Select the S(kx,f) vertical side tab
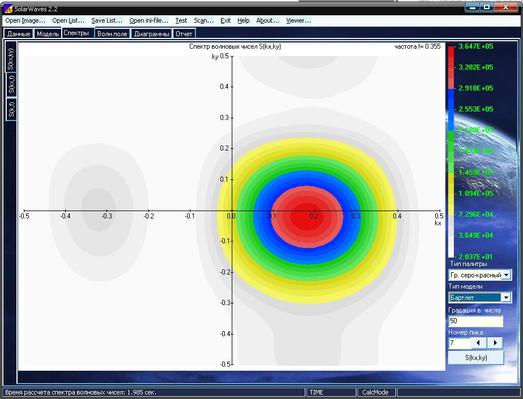The image size is (523, 399). click(11, 85)
